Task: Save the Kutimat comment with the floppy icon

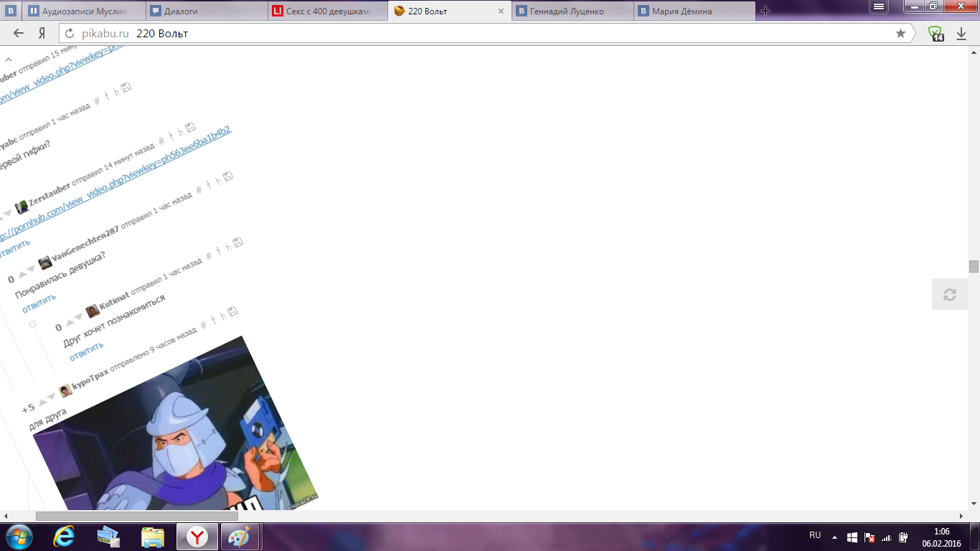Action: [x=237, y=244]
